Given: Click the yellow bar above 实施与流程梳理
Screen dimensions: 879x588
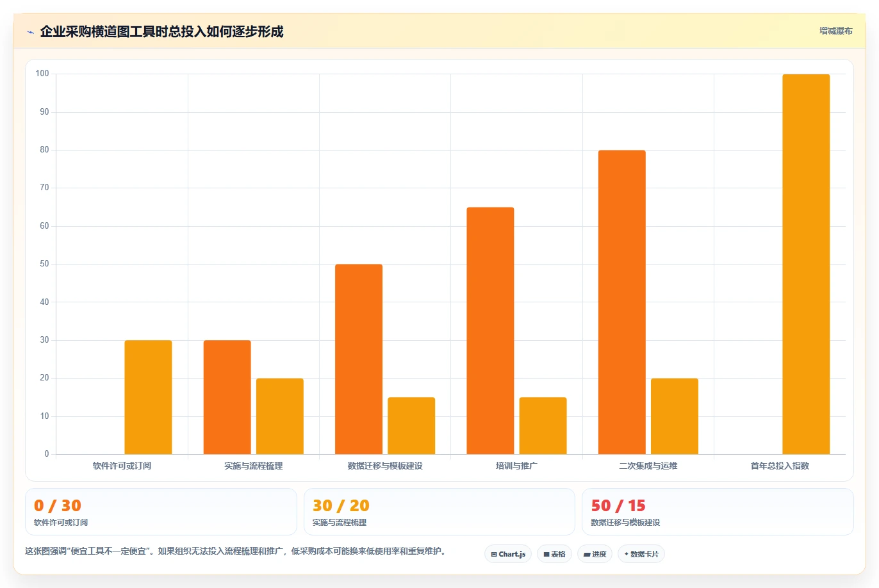Looking at the screenshot, I should click(x=280, y=416).
